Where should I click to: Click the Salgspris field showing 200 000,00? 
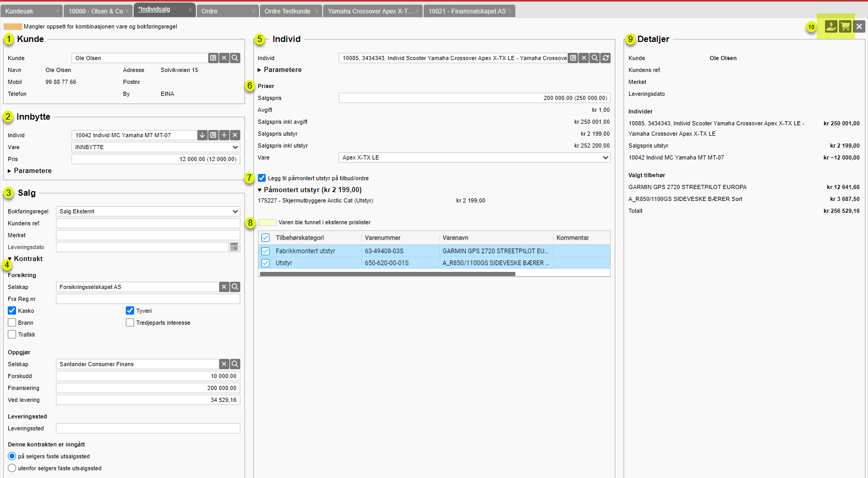coord(474,98)
